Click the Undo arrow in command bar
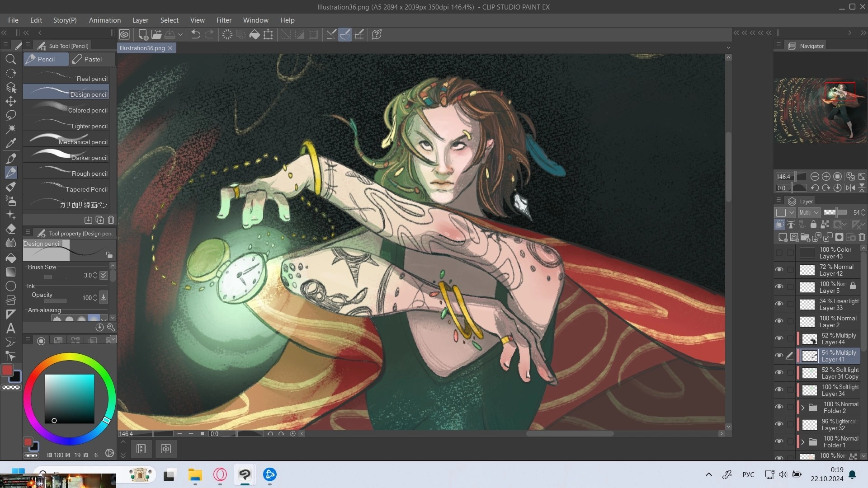Viewport: 868px width, 488px height. (x=195, y=34)
